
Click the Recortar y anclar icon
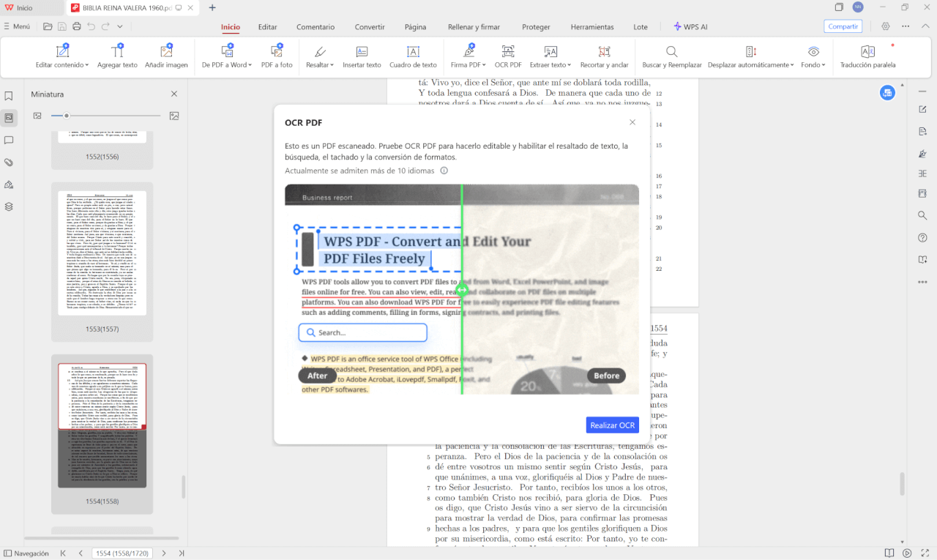coord(604,56)
